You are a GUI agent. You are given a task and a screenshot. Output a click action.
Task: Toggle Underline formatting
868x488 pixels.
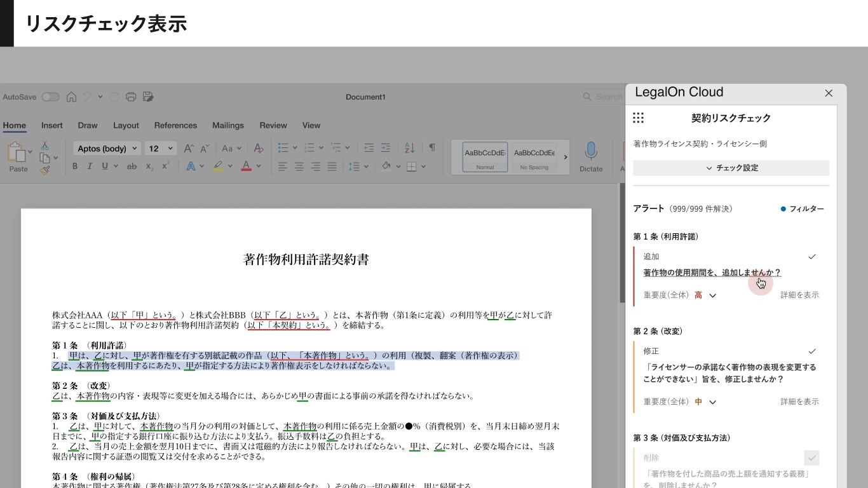tap(105, 166)
